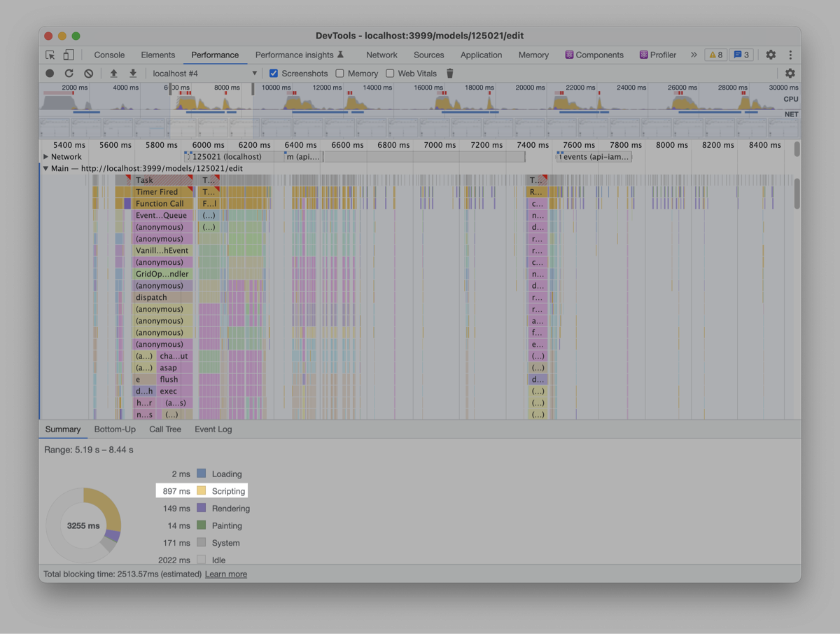
Task: Click the Range 5.19 s – 8.44 s text
Action: (88, 450)
